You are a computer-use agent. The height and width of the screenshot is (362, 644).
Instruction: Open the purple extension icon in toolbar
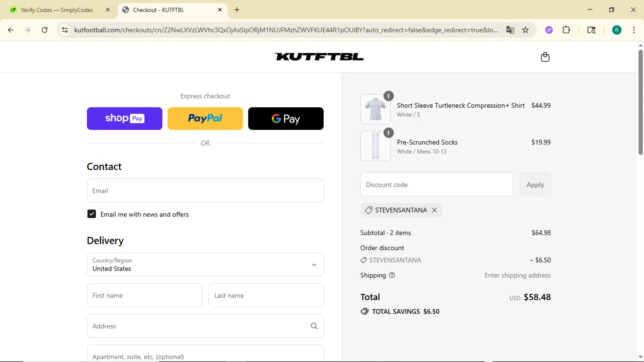tap(549, 30)
